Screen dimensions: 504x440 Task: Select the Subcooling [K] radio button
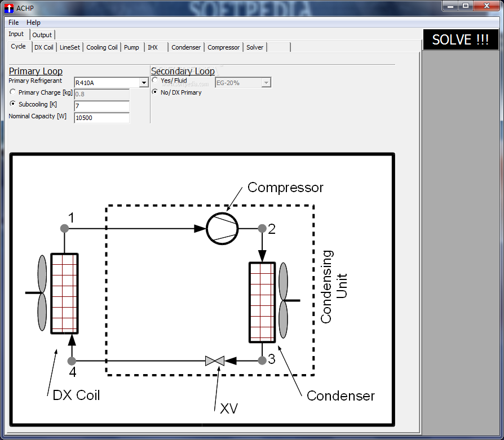point(13,104)
